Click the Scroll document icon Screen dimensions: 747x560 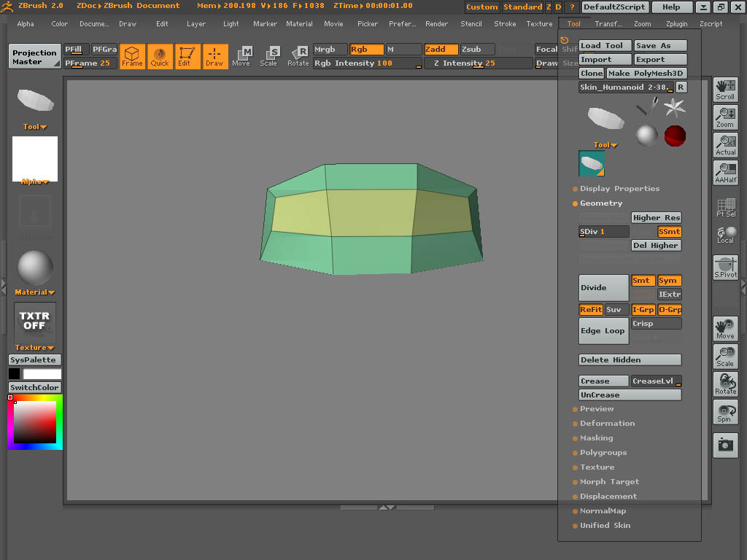[725, 90]
